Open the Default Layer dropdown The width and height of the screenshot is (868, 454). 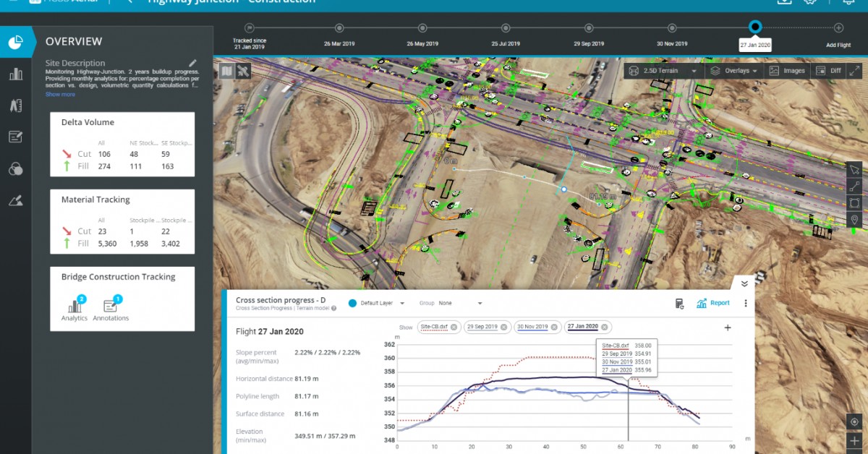click(x=376, y=304)
